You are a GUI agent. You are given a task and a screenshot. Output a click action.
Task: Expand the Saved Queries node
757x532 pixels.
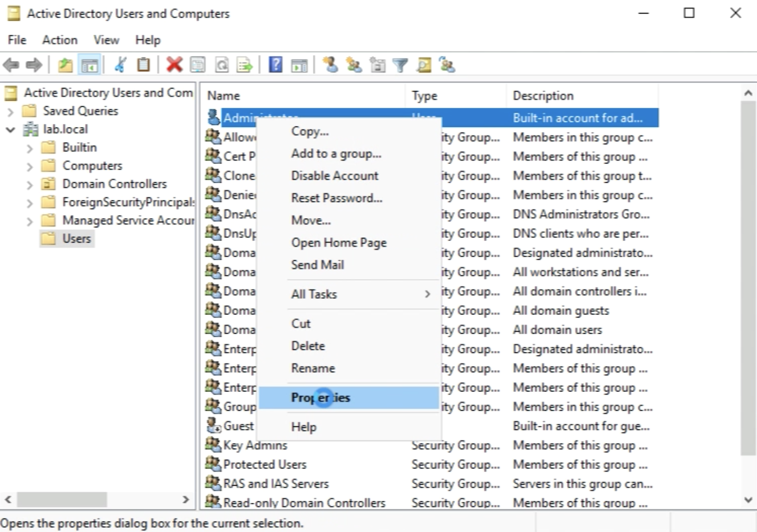pos(10,111)
